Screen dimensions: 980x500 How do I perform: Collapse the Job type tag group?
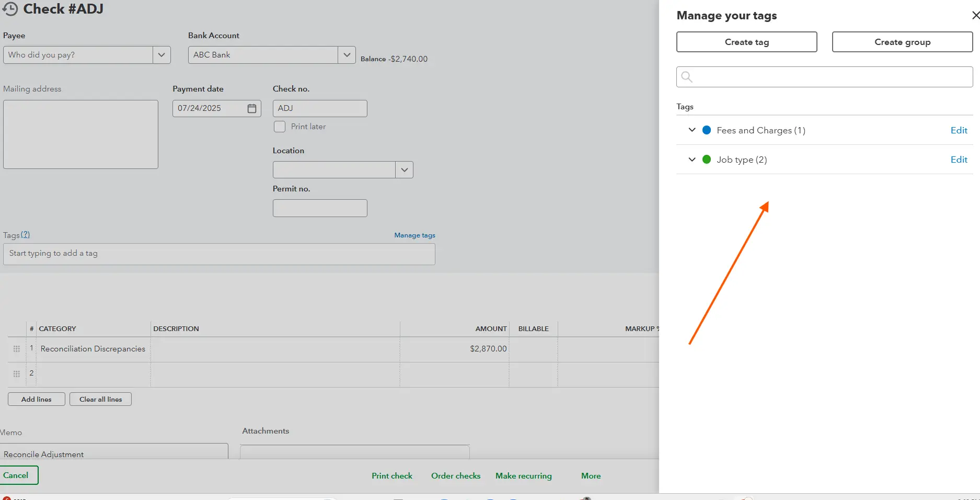(692, 160)
